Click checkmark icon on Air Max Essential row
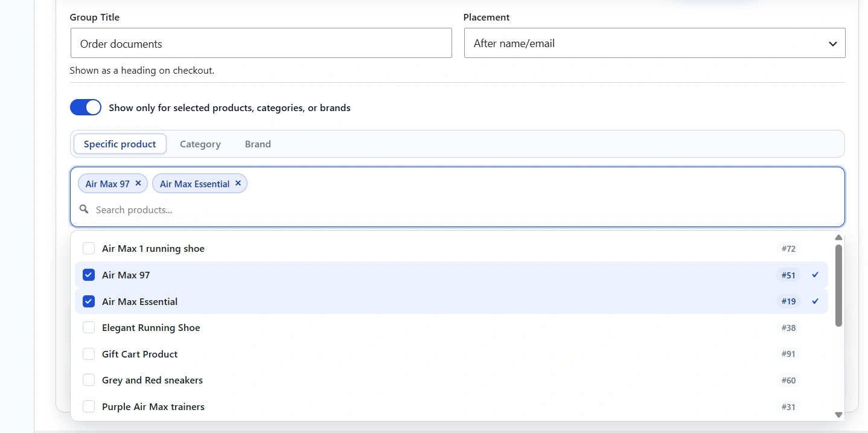 click(x=815, y=301)
